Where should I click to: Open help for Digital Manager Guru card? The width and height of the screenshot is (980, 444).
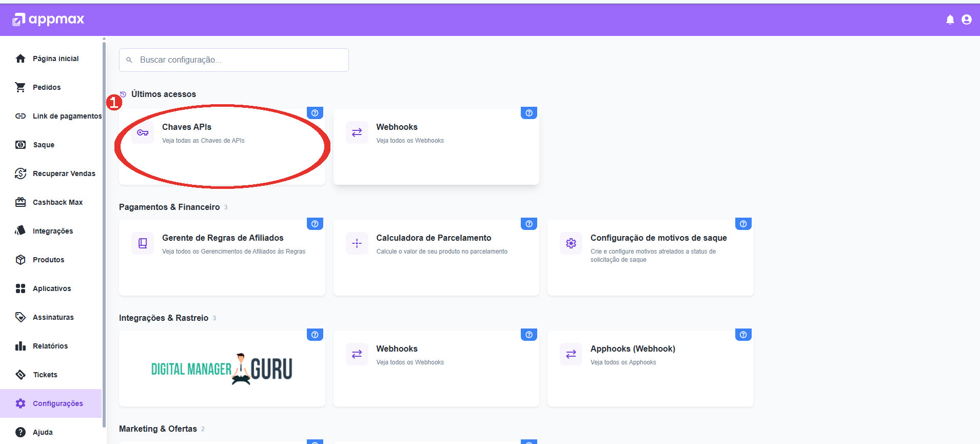[315, 335]
